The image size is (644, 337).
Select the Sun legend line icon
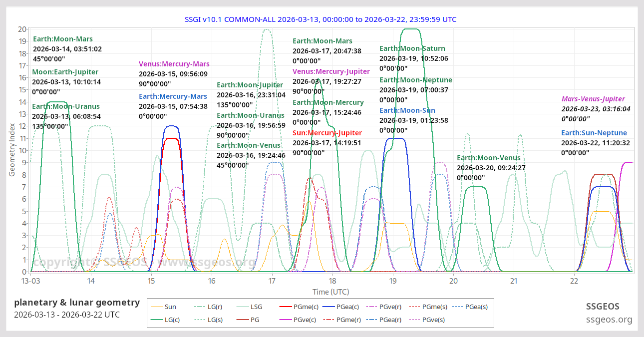(x=156, y=307)
